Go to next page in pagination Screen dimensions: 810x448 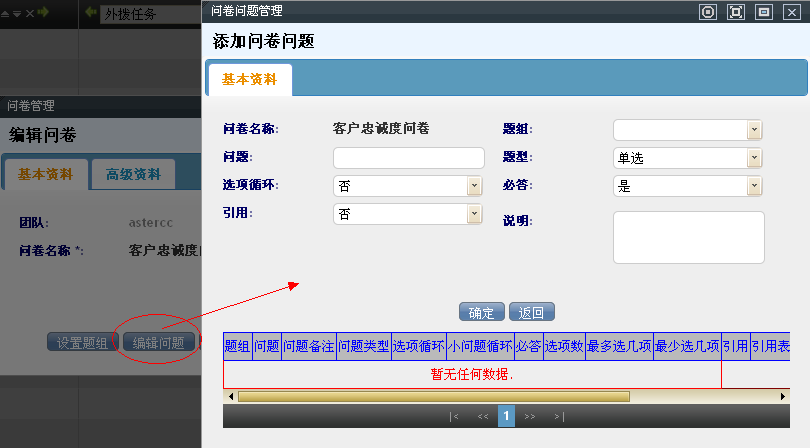pyautogui.click(x=530, y=416)
